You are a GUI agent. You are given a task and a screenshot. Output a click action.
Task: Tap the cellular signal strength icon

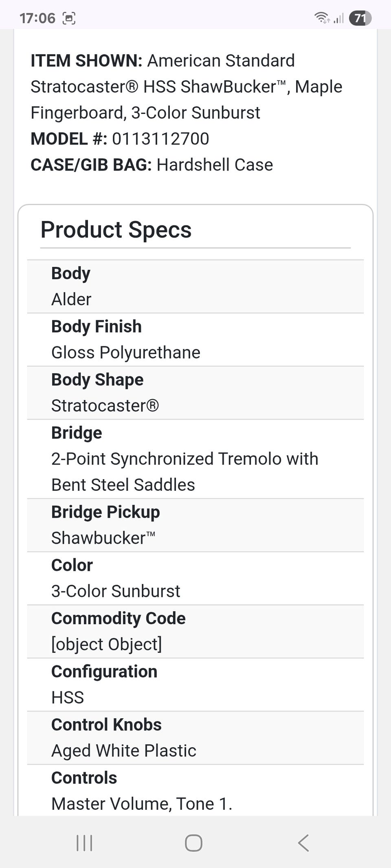(339, 18)
